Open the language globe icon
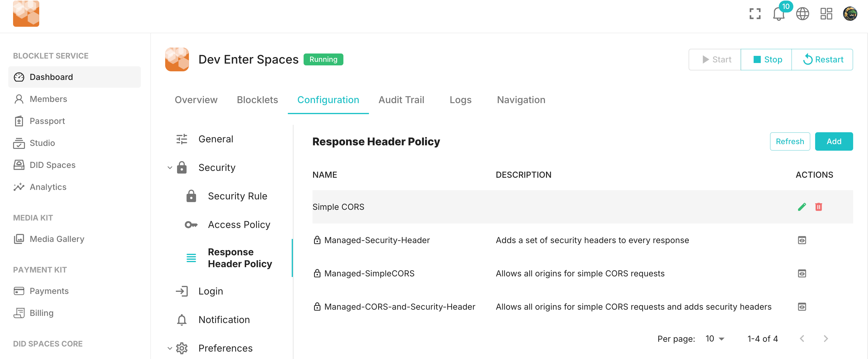The image size is (868, 359). pyautogui.click(x=802, y=14)
